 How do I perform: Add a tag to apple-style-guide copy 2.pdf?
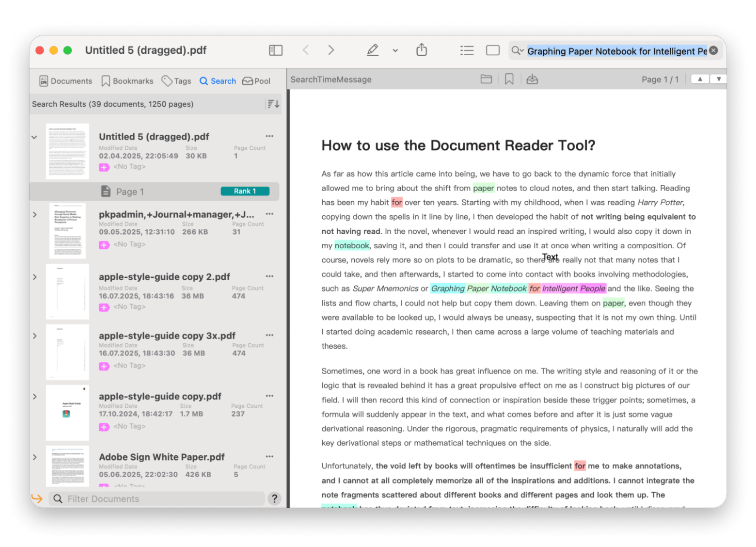point(104,307)
